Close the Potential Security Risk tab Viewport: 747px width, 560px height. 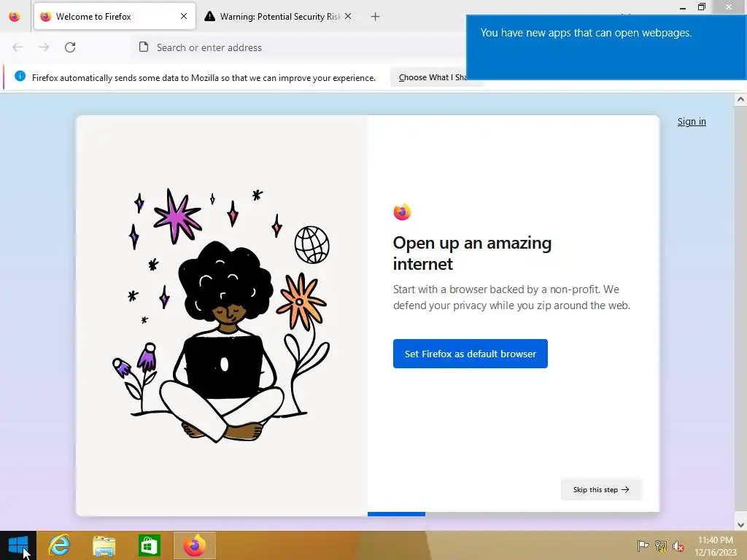click(348, 16)
